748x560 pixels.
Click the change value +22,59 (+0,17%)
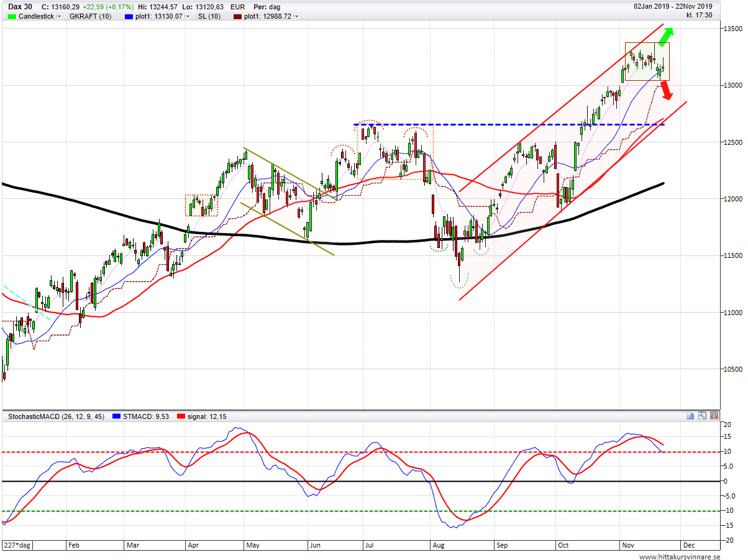click(107, 6)
